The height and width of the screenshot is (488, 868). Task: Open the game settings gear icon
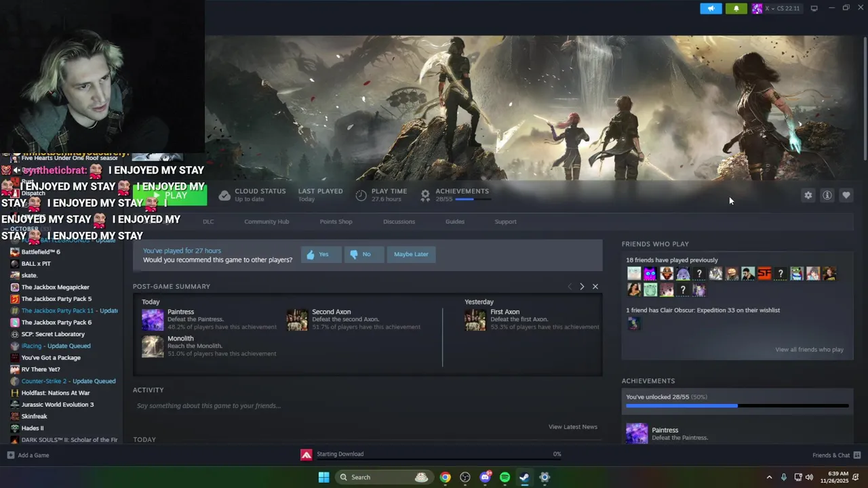pyautogui.click(x=808, y=195)
